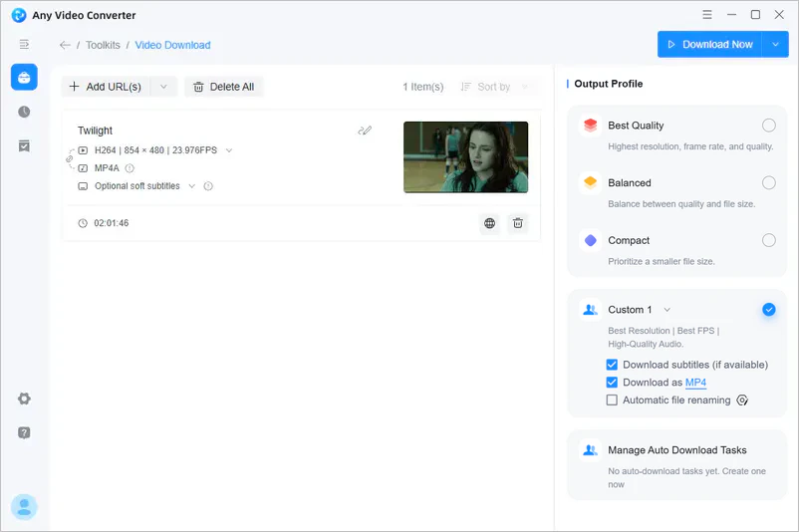799x532 pixels.
Task: Click the Custom 1 profile icon
Action: coord(590,309)
